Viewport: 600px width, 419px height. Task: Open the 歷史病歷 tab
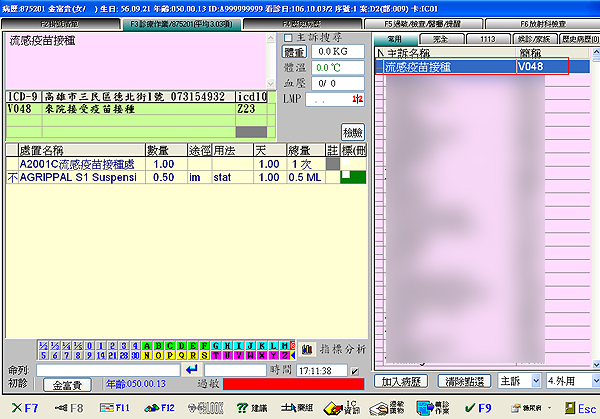pyautogui.click(x=578, y=38)
